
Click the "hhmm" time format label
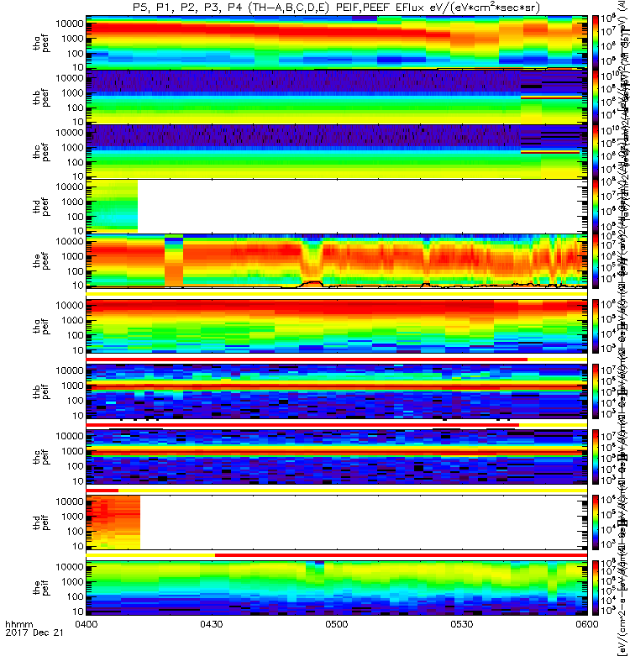tap(18, 624)
